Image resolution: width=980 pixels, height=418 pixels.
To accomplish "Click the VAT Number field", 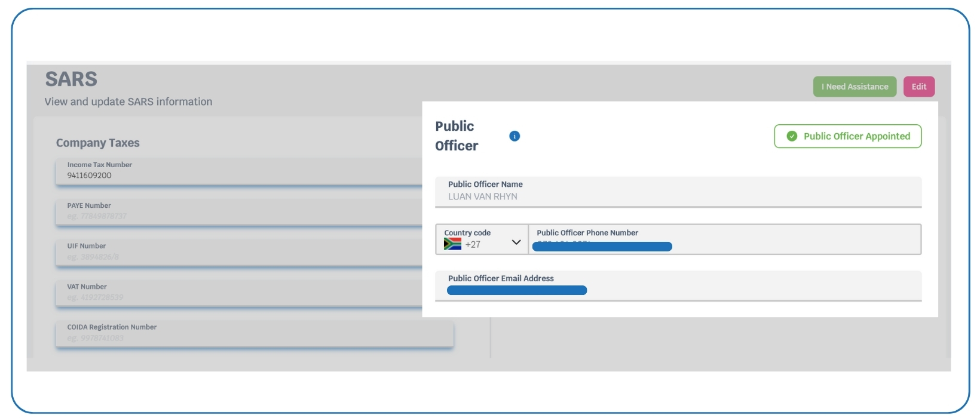I will (239, 293).
